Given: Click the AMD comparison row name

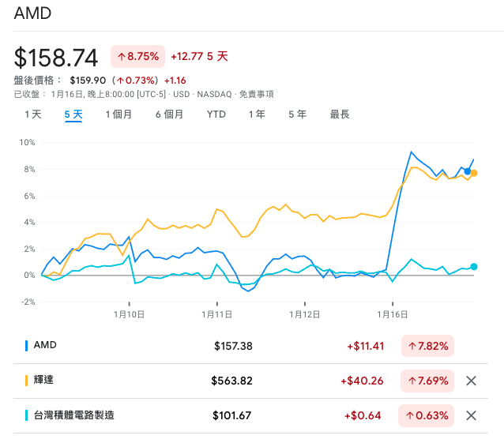Looking at the screenshot, I should pyautogui.click(x=45, y=345).
